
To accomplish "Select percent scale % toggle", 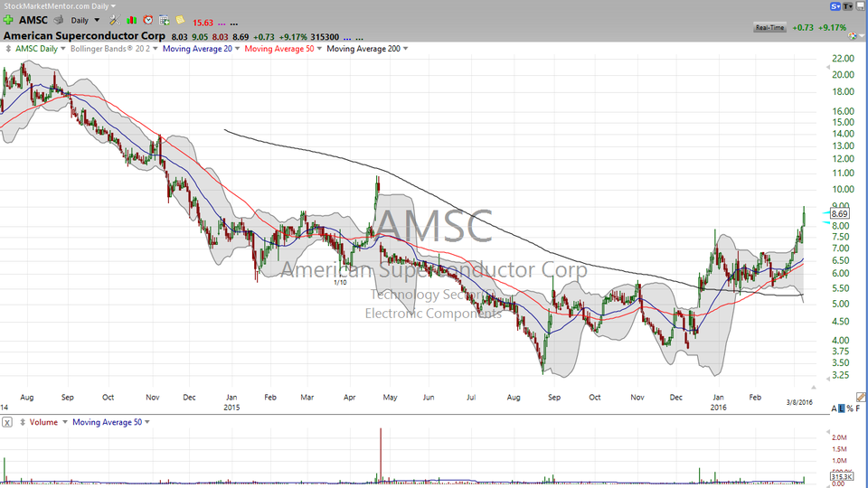I will coord(850,408).
